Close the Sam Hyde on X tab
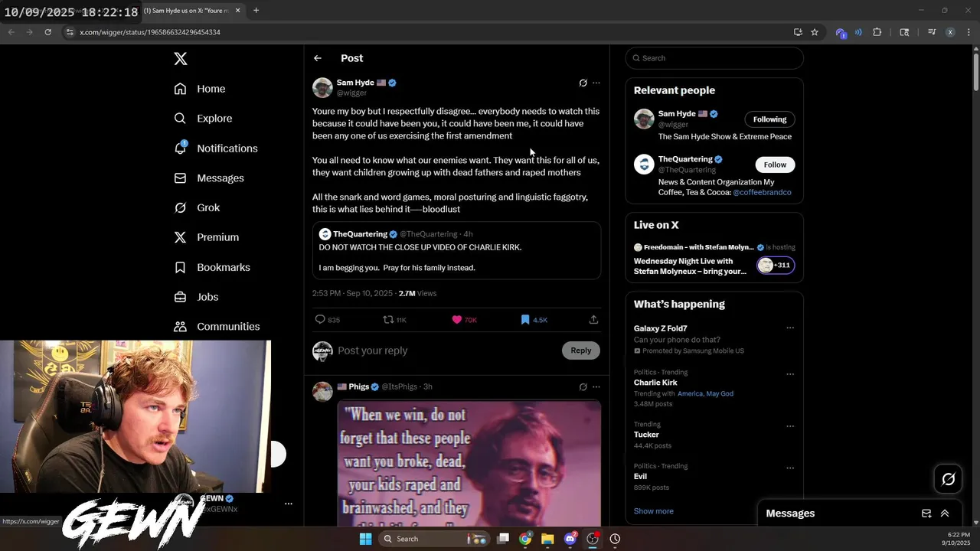The width and height of the screenshot is (980, 551). pos(237,11)
